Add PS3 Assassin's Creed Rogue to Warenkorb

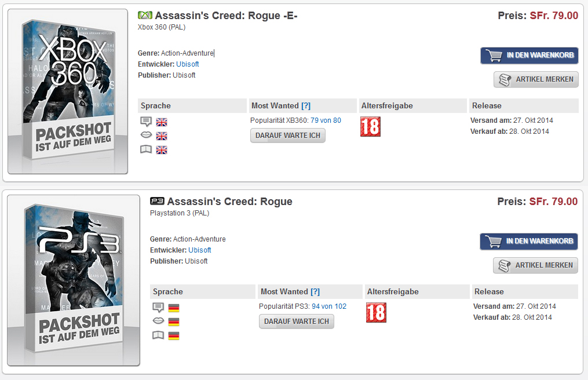529,241
